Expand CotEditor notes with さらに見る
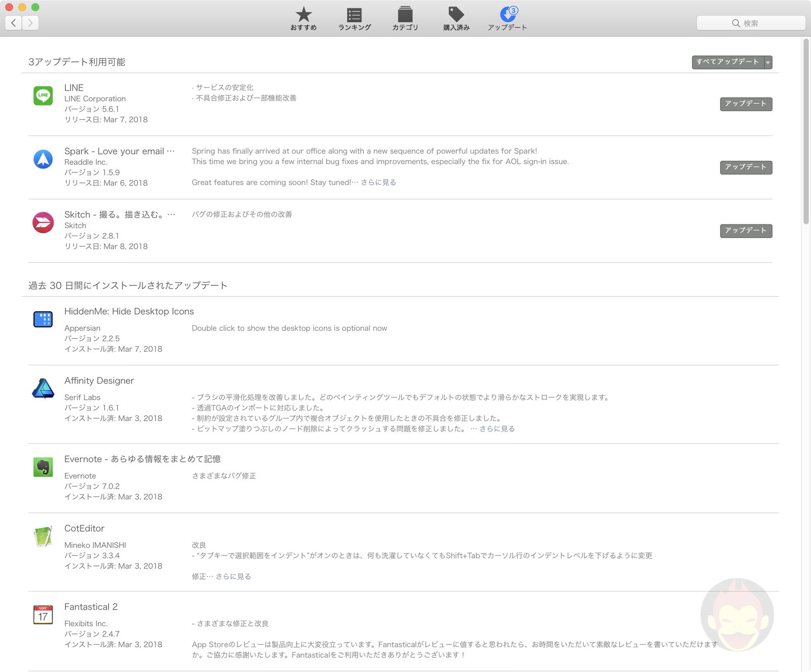Image resolution: width=811 pixels, height=672 pixels. 233,576
